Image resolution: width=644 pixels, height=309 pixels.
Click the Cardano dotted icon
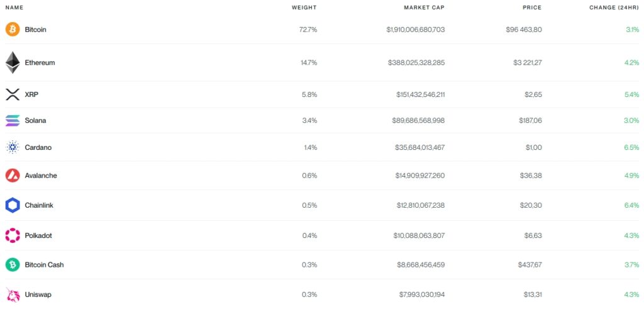pyautogui.click(x=13, y=147)
